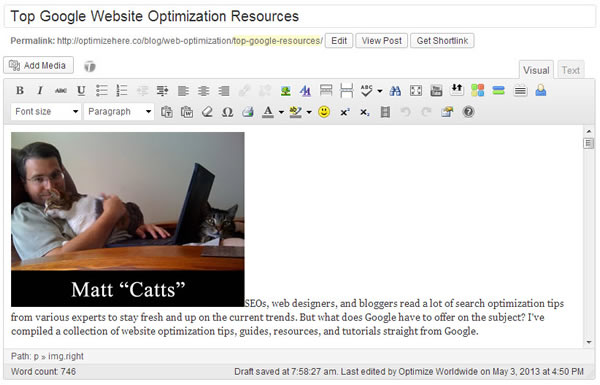This screenshot has width=600, height=385.
Task: Click the "Word count: 746" text
Action: (x=43, y=371)
